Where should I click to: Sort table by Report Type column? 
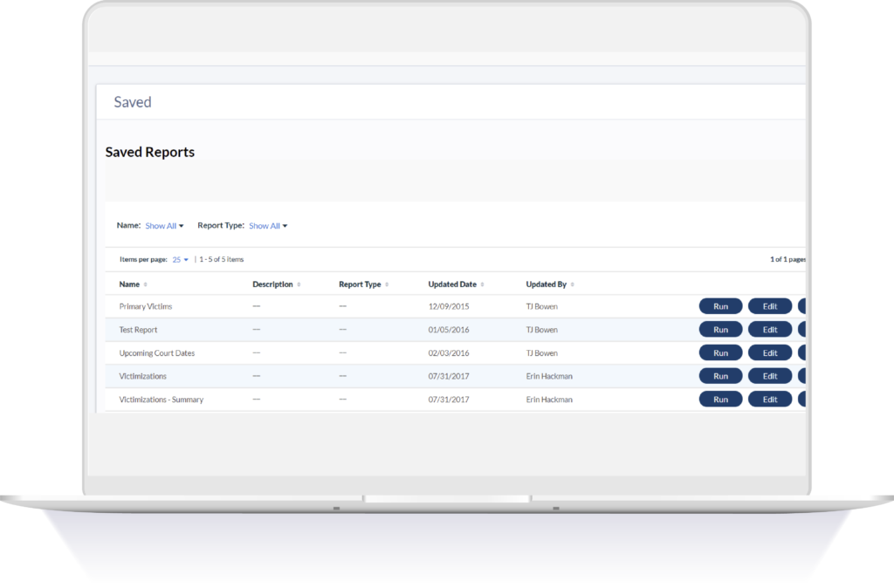(364, 284)
